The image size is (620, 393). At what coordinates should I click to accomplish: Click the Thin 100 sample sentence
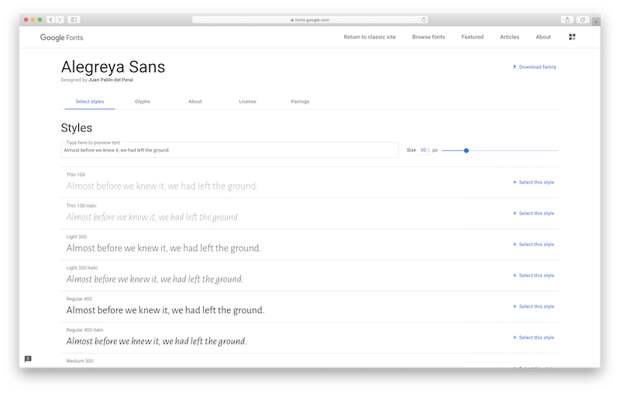[161, 186]
